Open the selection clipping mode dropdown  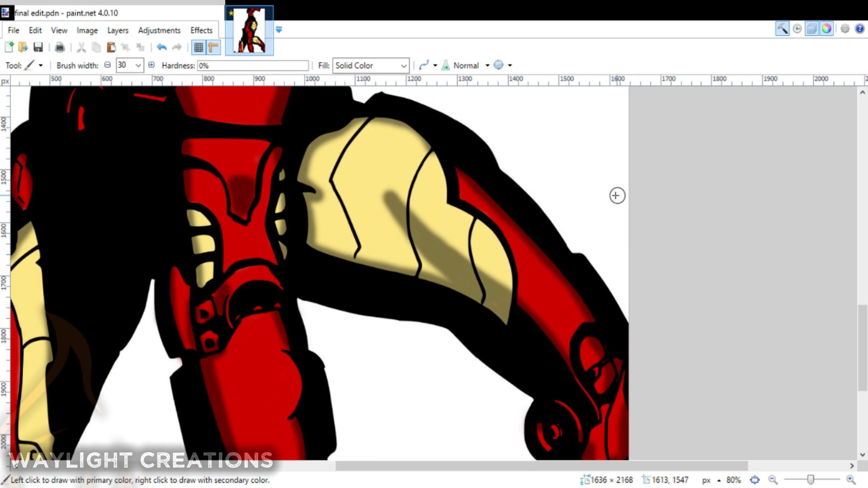pos(503,65)
